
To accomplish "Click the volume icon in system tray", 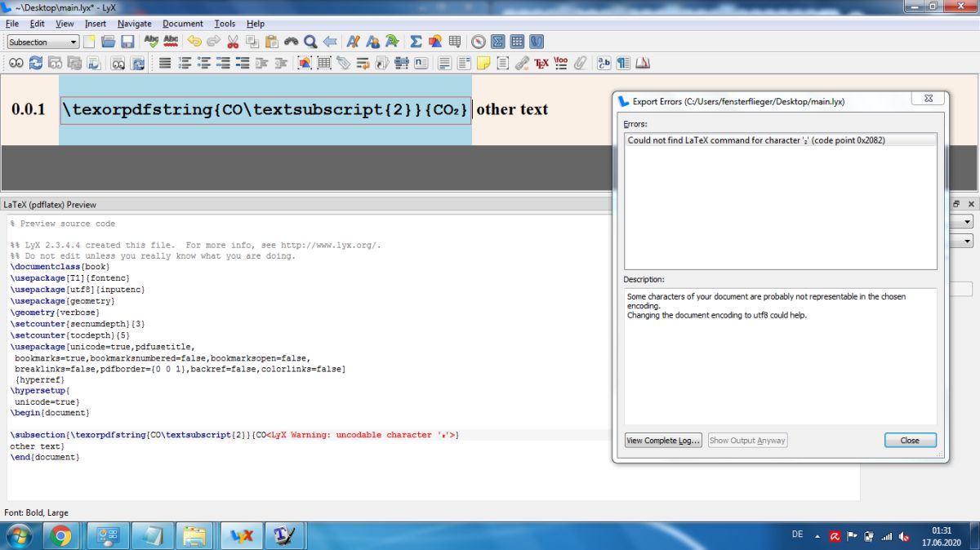I will click(904, 536).
